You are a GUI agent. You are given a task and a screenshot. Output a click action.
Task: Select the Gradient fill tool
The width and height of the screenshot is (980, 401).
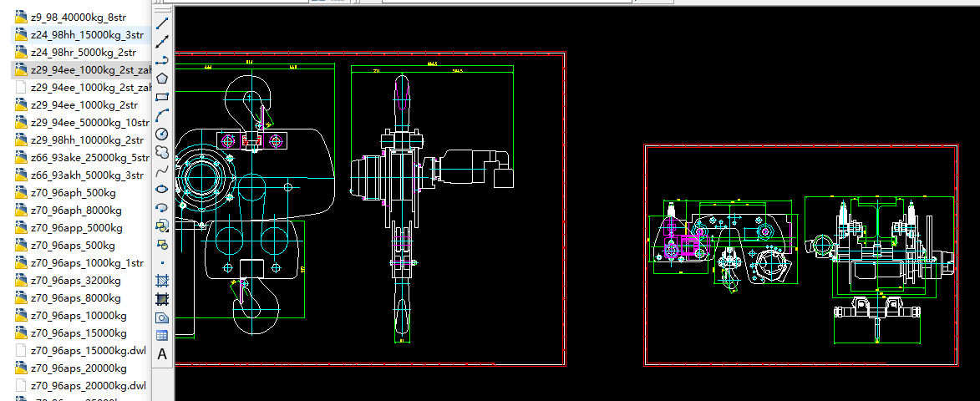click(162, 299)
